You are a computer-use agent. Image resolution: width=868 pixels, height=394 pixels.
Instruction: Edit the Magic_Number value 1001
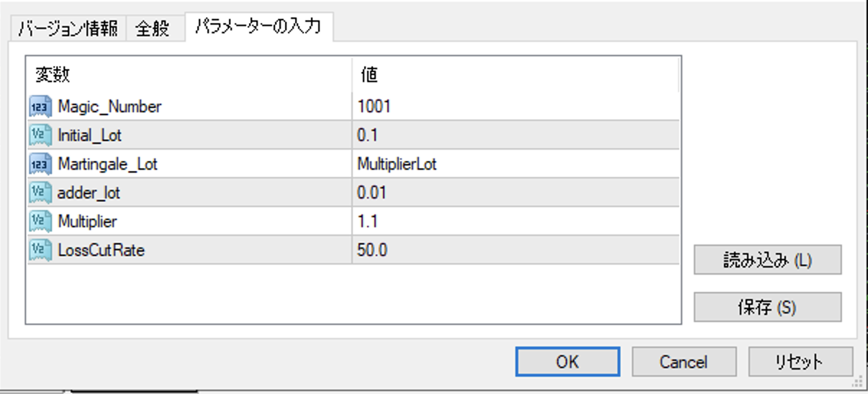pyautogui.click(x=515, y=106)
